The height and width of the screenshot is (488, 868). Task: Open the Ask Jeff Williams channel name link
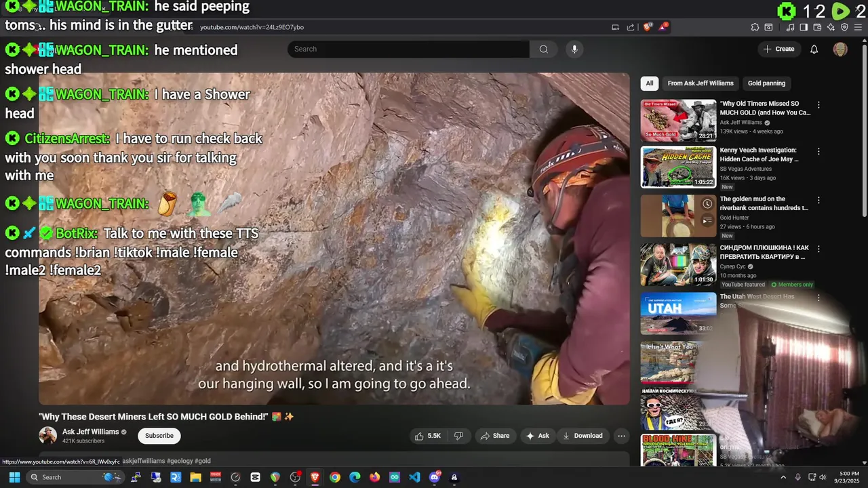(90, 432)
